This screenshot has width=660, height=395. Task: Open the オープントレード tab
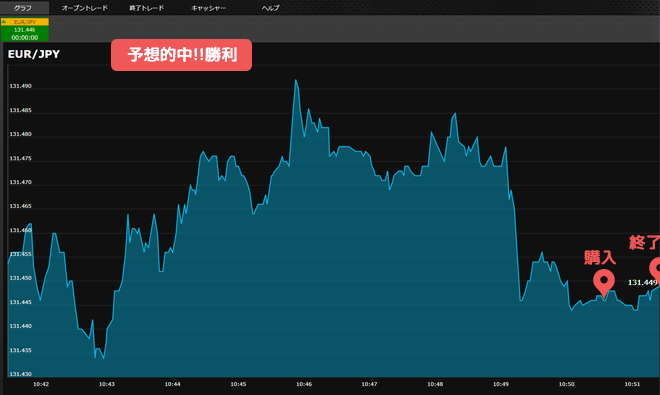point(85,8)
